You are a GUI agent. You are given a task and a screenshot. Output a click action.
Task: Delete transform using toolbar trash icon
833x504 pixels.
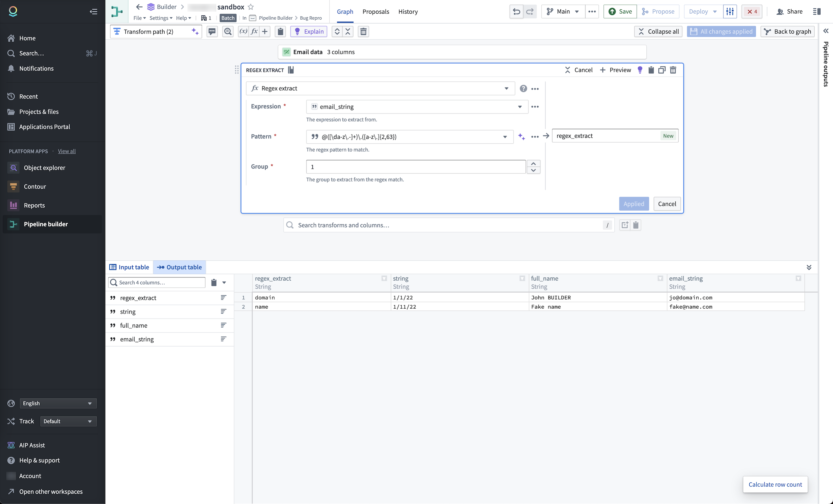[x=364, y=31]
